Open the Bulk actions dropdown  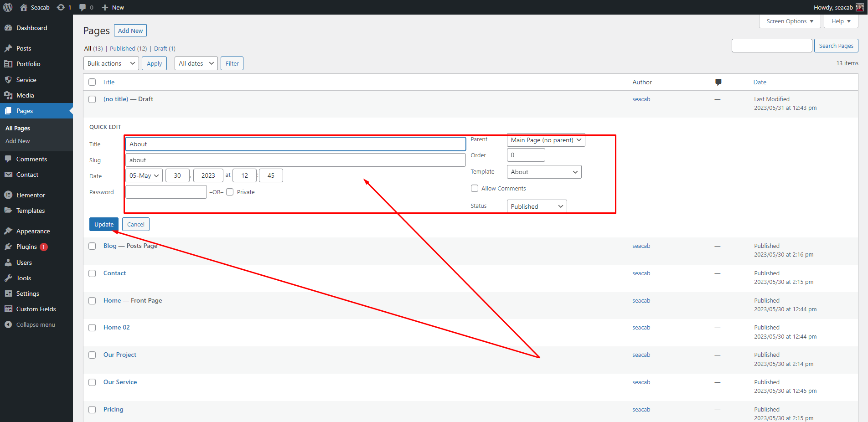point(111,63)
